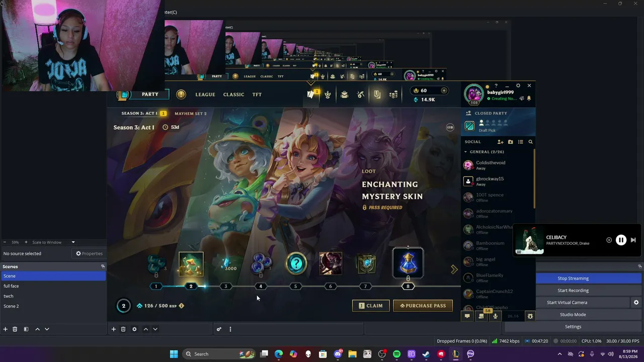
Task: Click the bug report icon in League client
Action: 530,316
